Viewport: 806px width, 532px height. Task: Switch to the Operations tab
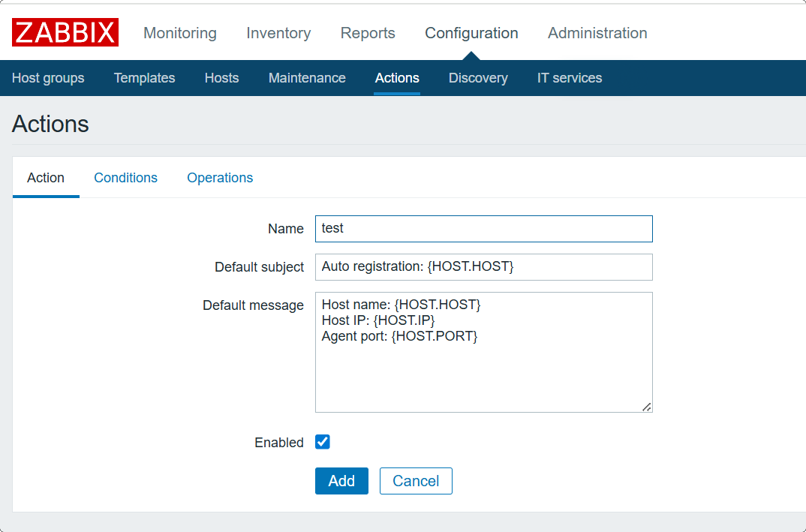[x=220, y=178]
